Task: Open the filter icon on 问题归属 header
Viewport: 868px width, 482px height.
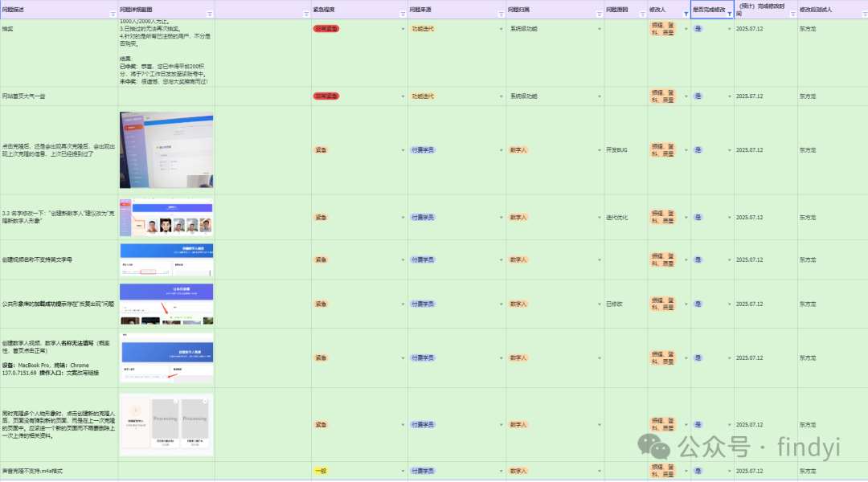Action: point(599,14)
